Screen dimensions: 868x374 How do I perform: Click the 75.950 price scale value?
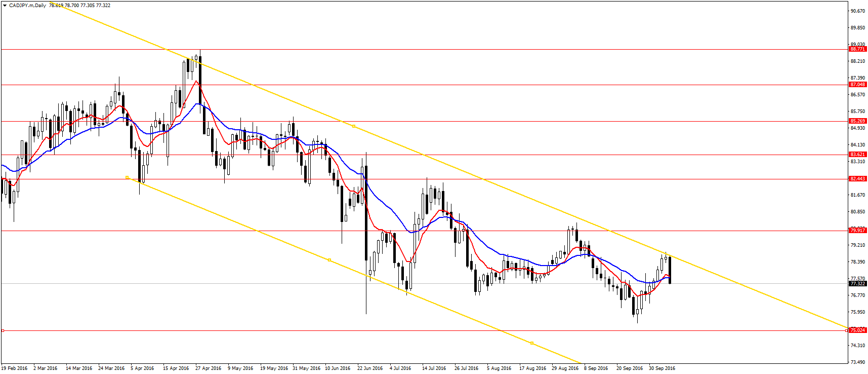pyautogui.click(x=858, y=312)
